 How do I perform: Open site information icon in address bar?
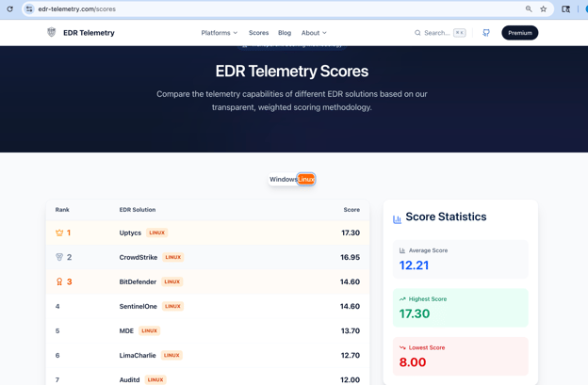(x=29, y=9)
